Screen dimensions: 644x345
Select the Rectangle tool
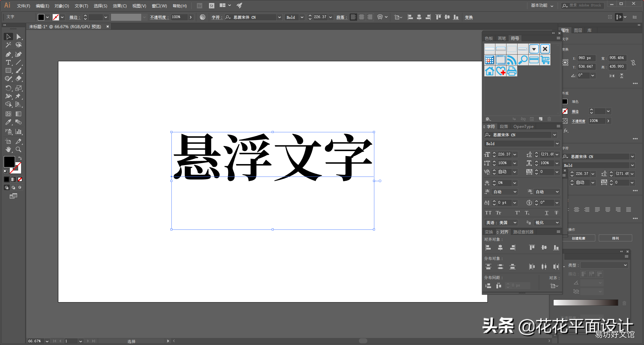pyautogui.click(x=8, y=71)
